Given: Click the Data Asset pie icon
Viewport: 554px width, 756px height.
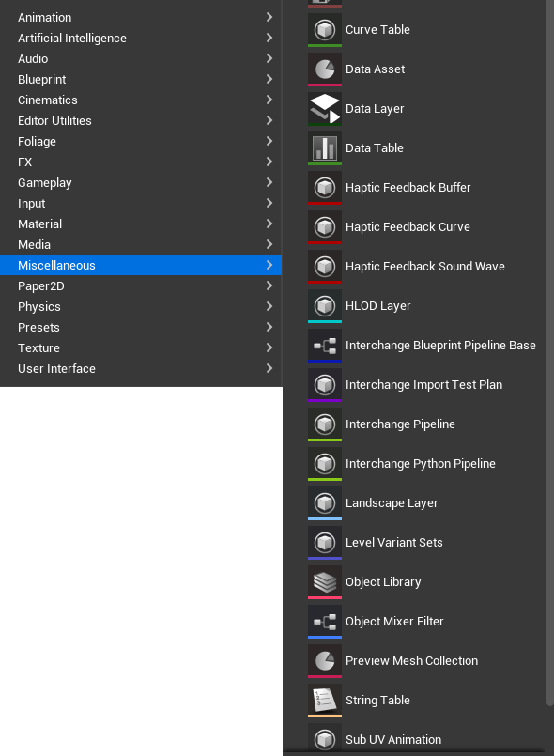Looking at the screenshot, I should pos(325,69).
